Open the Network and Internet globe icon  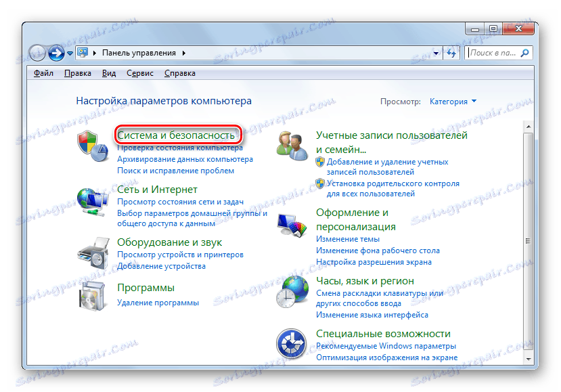pyautogui.click(x=93, y=202)
